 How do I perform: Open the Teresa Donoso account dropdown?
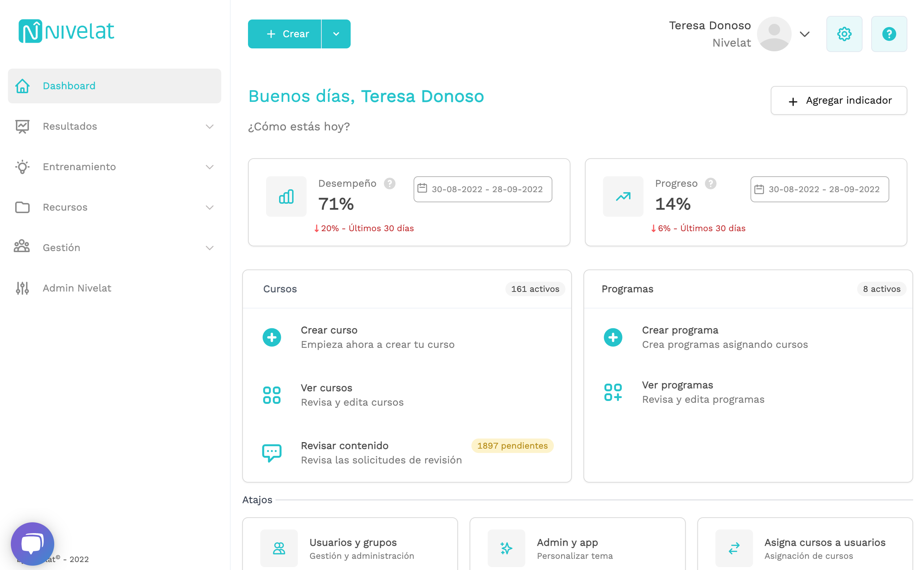pos(804,34)
